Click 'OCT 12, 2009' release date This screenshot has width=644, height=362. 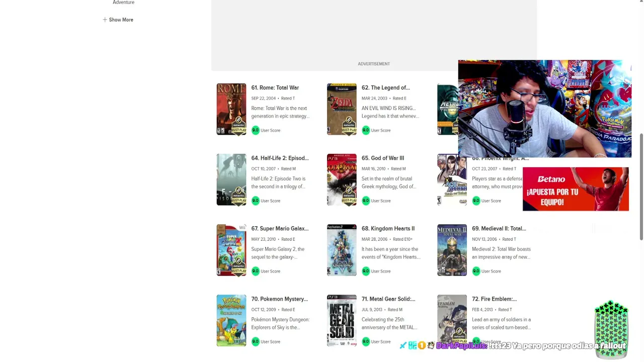(x=263, y=309)
